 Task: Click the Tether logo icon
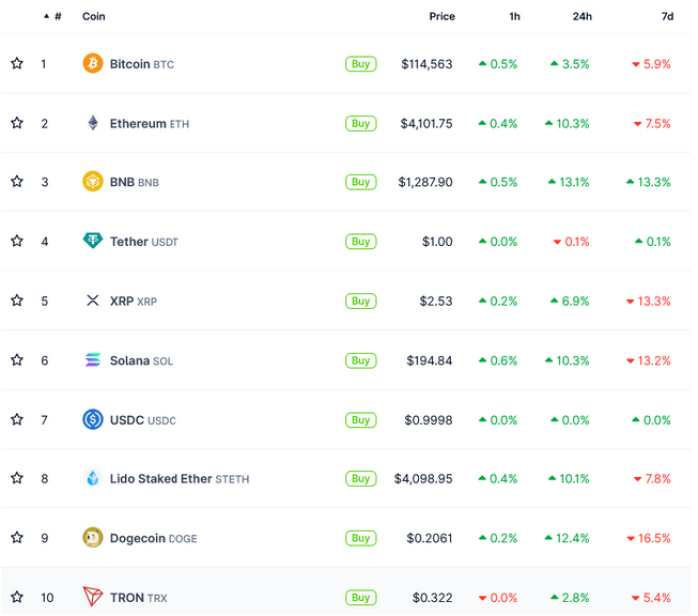[92, 241]
